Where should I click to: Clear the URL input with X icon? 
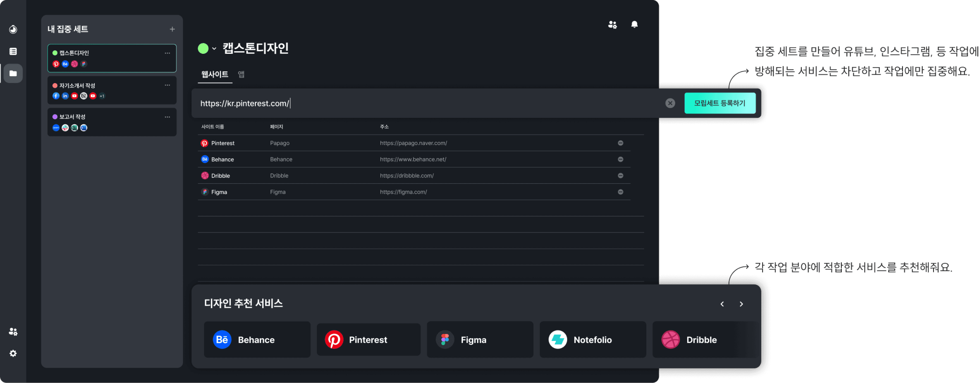pos(670,103)
